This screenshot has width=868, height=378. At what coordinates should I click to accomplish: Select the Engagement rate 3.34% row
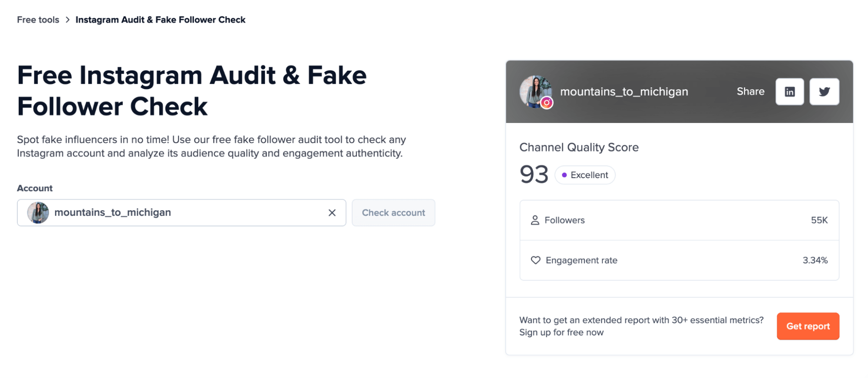pos(679,260)
